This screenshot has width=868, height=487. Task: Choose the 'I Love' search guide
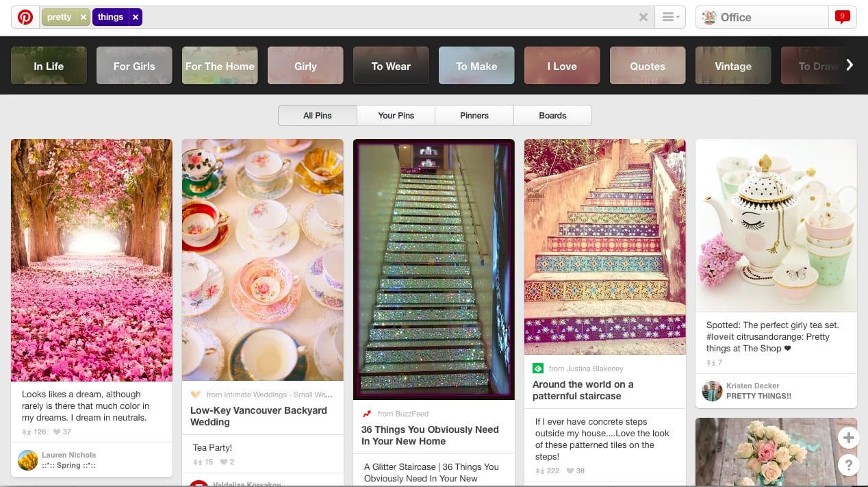(562, 66)
